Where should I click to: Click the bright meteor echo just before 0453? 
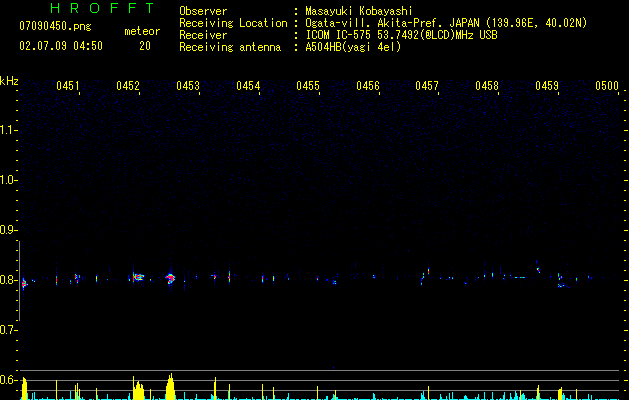(x=170, y=278)
